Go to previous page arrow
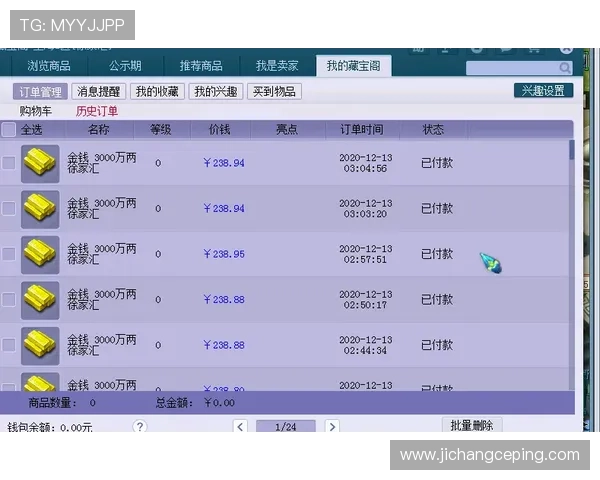 pyautogui.click(x=240, y=426)
